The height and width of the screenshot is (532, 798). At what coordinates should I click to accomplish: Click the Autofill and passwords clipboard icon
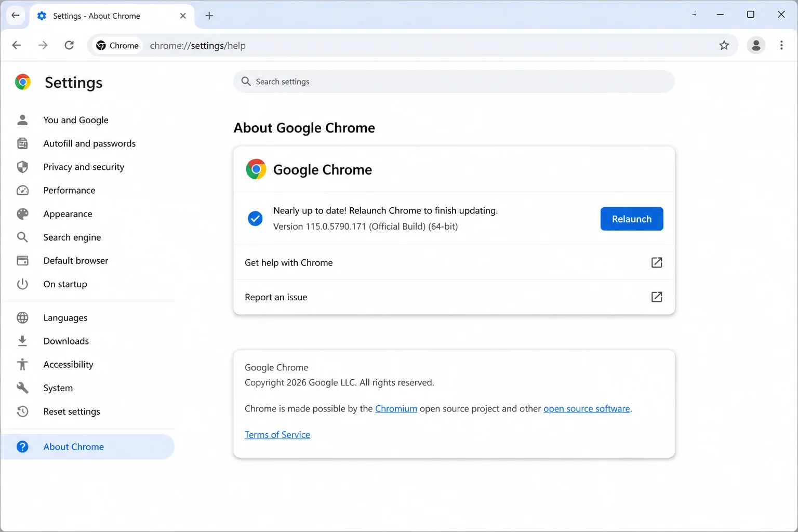(x=22, y=143)
